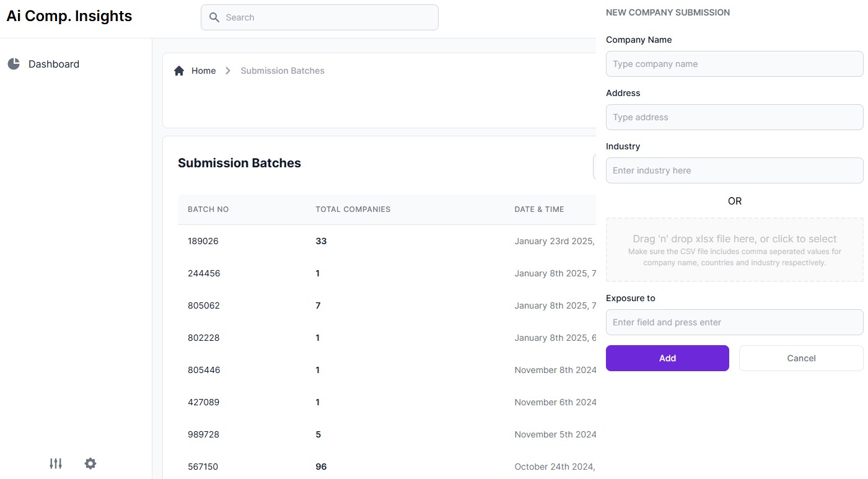
Task: Click the DATE & TIME column header
Action: tap(539, 209)
